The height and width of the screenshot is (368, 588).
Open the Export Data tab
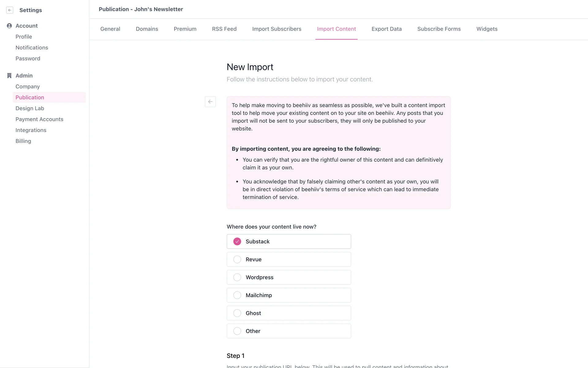386,29
